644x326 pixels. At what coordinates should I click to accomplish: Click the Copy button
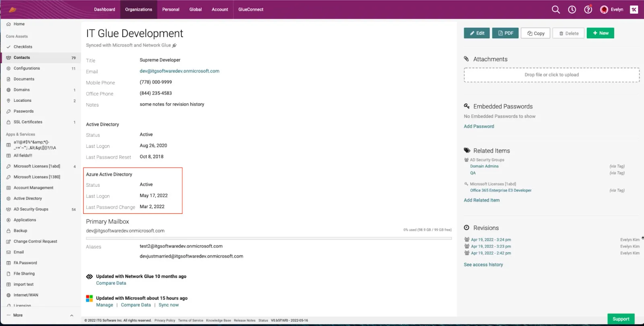(535, 33)
